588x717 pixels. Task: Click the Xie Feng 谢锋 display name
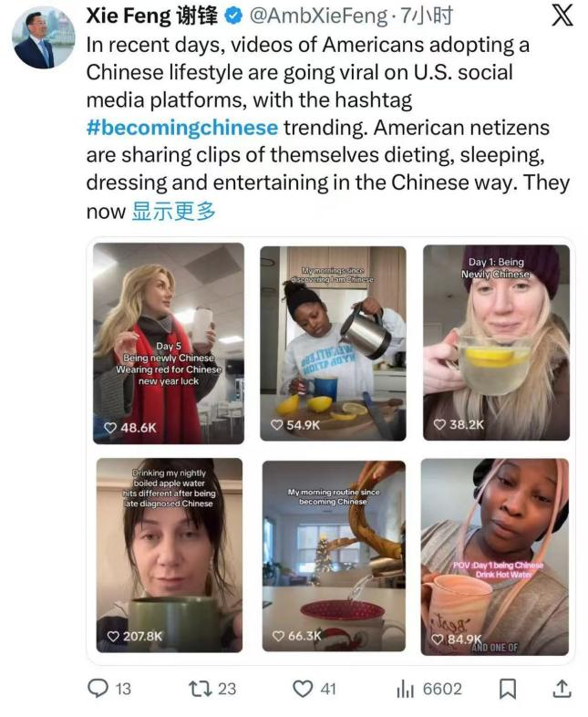(152, 16)
